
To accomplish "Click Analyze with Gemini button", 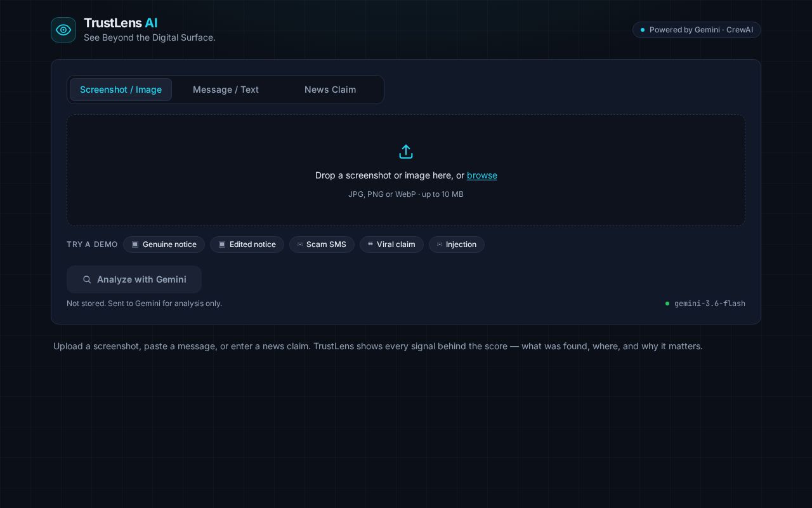I will pyautogui.click(x=134, y=279).
